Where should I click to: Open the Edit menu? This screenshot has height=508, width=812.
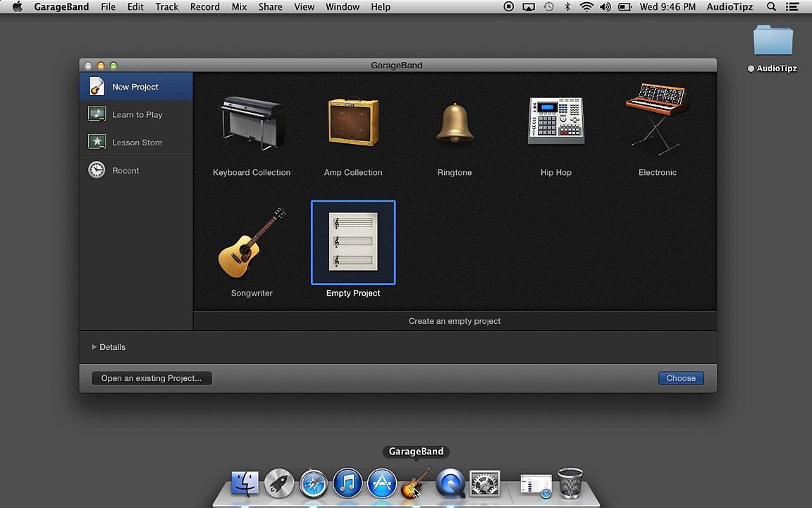pyautogui.click(x=135, y=7)
